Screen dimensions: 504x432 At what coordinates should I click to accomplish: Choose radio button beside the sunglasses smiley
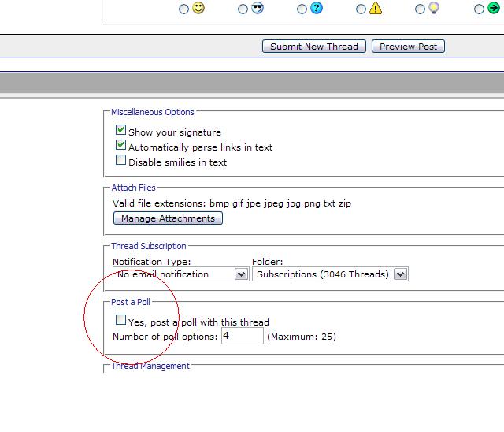tap(243, 9)
